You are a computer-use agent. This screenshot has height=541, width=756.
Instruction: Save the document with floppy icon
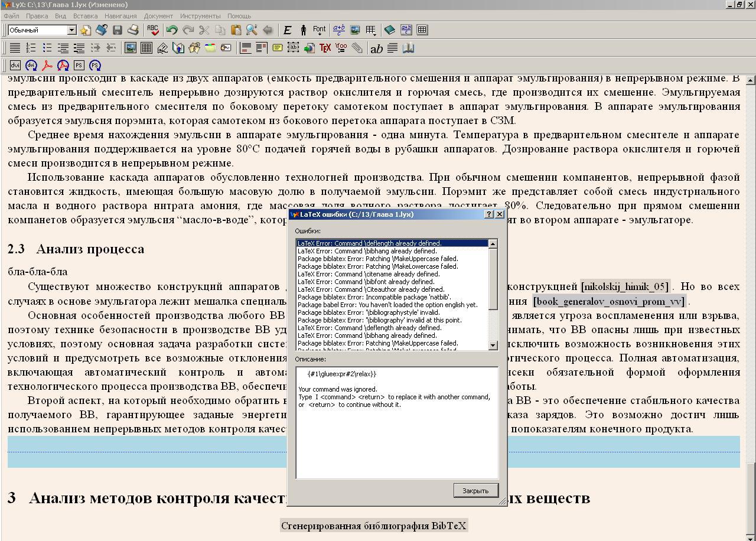click(x=118, y=30)
